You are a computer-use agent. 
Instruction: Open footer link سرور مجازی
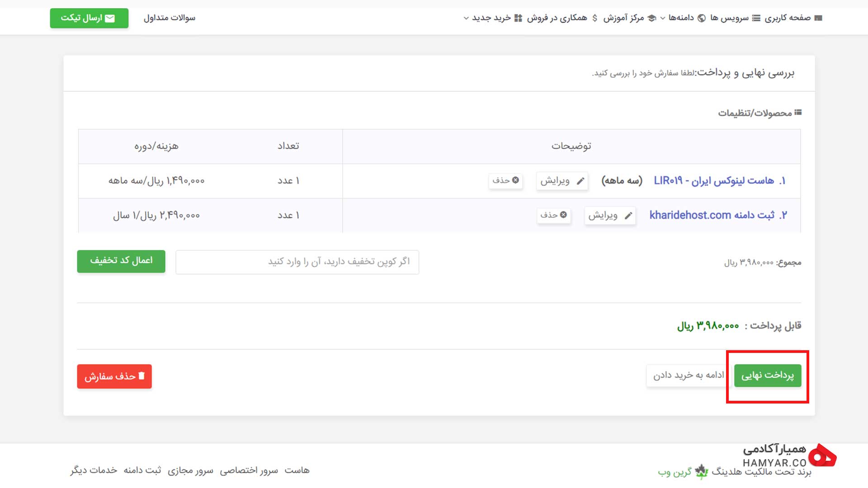190,470
